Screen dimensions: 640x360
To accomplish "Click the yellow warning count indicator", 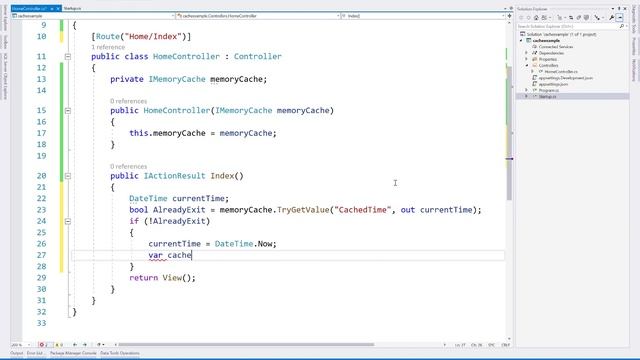I will pos(59,345).
